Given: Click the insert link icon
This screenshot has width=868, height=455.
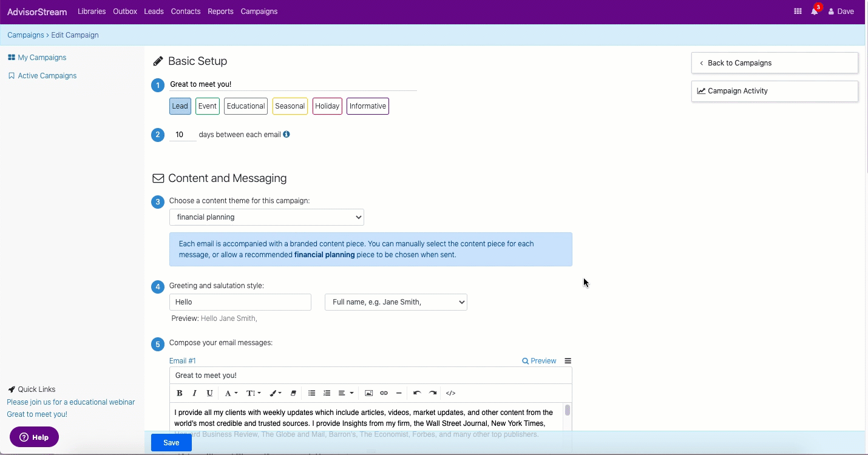Looking at the screenshot, I should point(384,393).
